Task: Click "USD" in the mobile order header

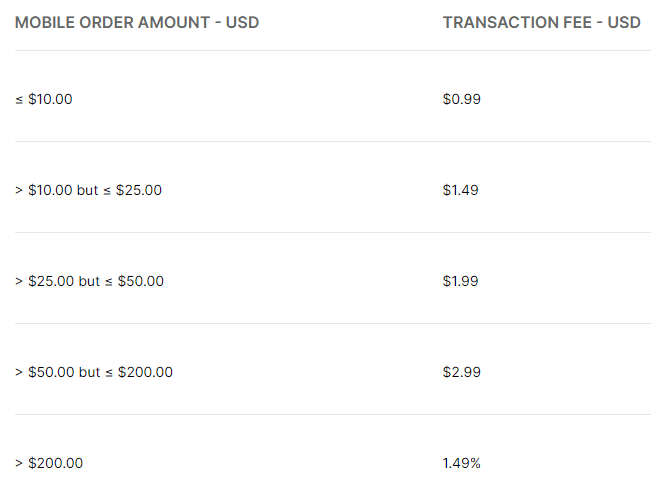Action: coord(242,22)
